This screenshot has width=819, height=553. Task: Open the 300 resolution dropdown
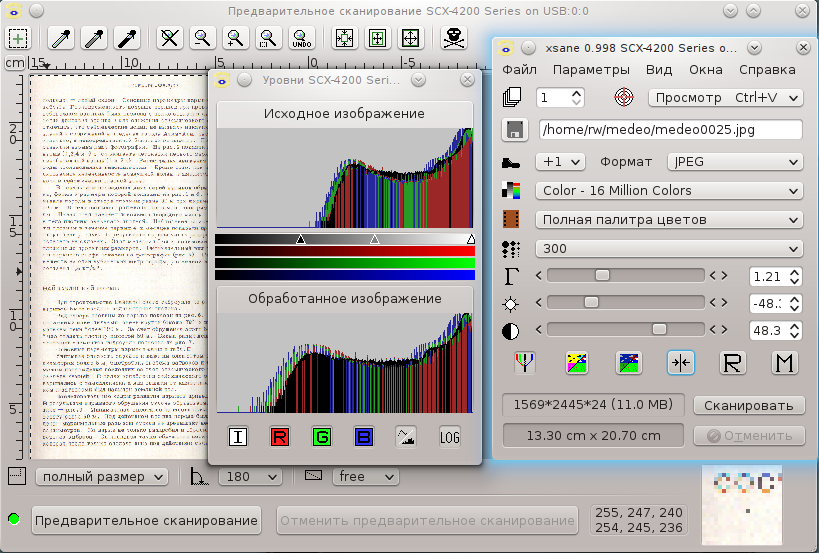point(669,247)
